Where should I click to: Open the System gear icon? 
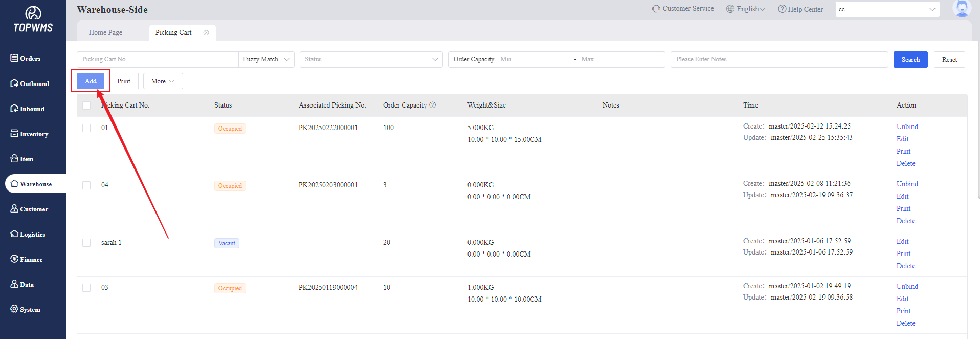14,309
